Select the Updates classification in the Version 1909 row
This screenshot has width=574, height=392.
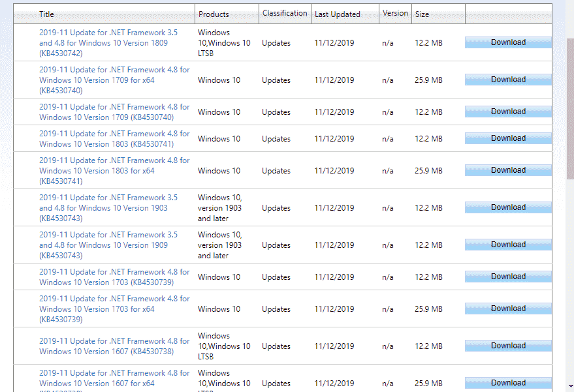coord(276,245)
